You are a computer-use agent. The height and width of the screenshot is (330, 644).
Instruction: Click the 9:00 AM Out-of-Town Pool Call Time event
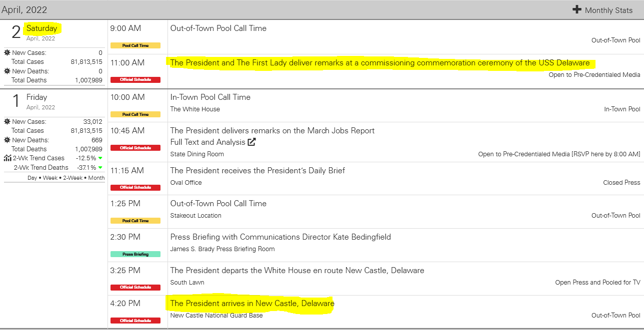click(218, 28)
